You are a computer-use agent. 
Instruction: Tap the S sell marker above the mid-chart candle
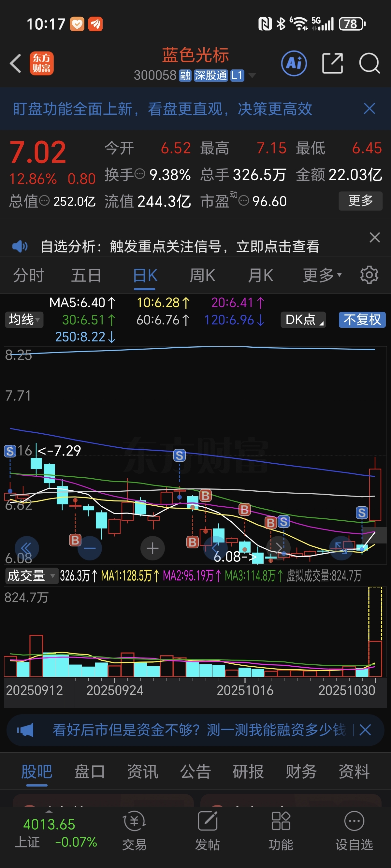179,456
